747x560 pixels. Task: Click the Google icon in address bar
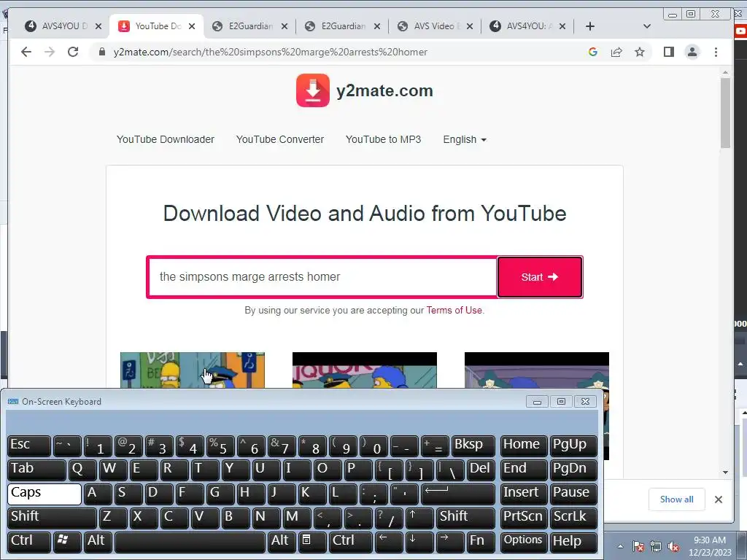point(593,52)
